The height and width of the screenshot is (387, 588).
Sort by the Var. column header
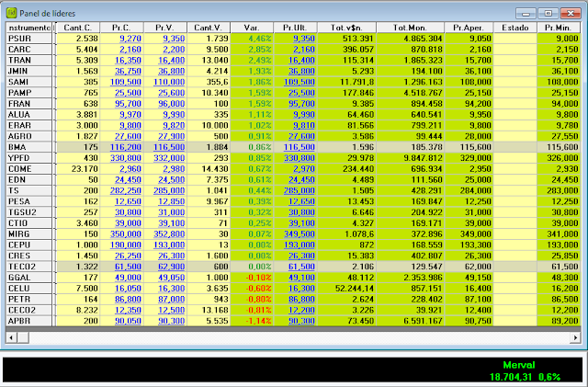(252, 28)
